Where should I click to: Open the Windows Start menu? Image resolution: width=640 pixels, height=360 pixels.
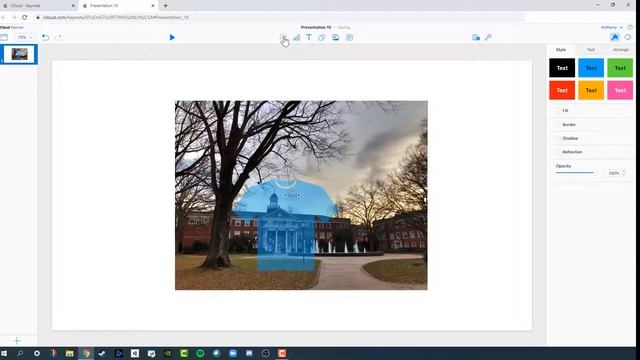[4, 353]
